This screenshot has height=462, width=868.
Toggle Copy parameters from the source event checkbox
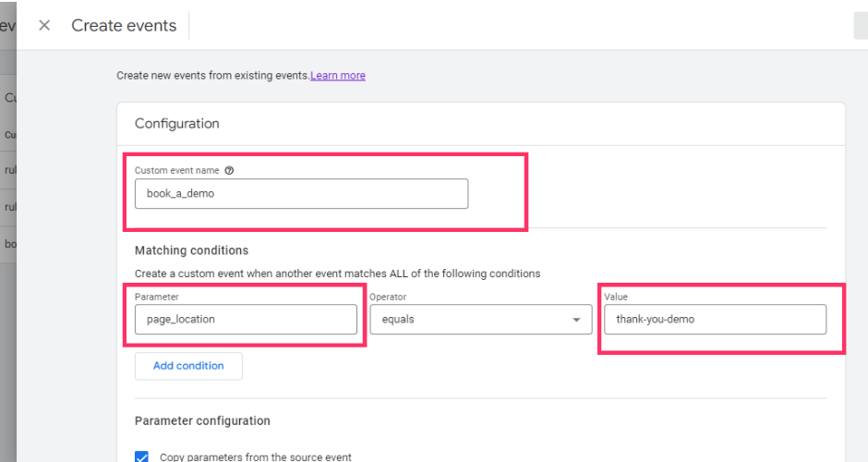[142, 456]
